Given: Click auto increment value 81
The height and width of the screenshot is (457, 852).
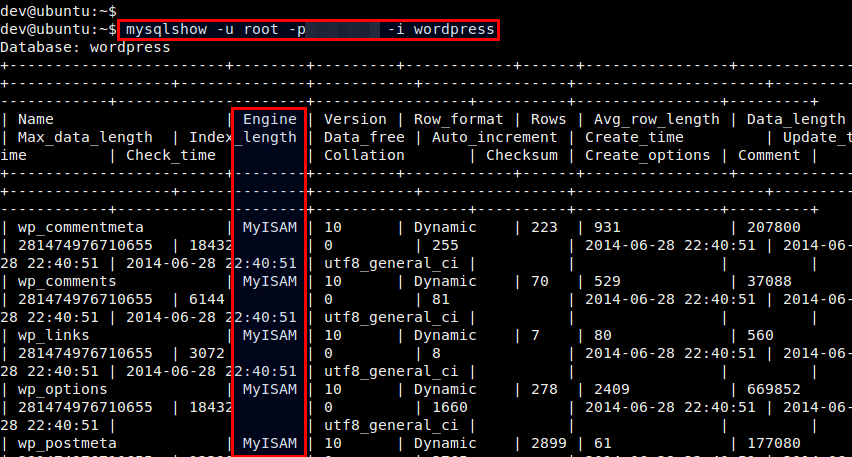Looking at the screenshot, I should coord(440,299).
